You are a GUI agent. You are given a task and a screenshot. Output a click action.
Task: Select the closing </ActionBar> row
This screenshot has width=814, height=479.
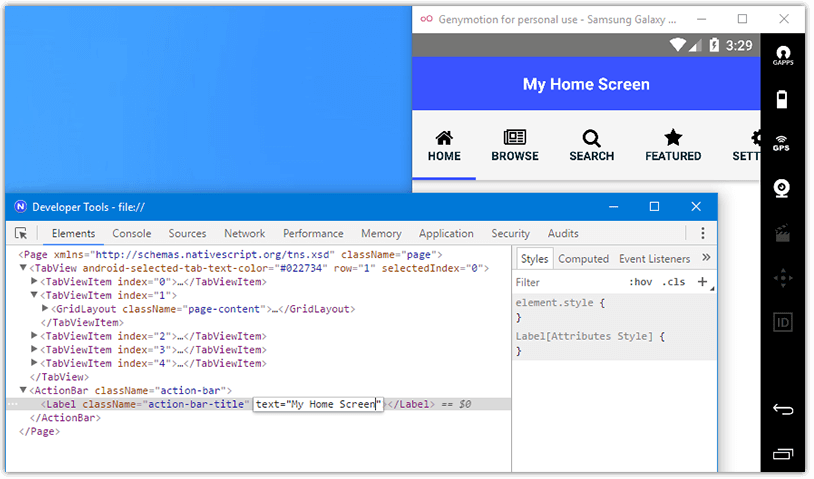[65, 417]
